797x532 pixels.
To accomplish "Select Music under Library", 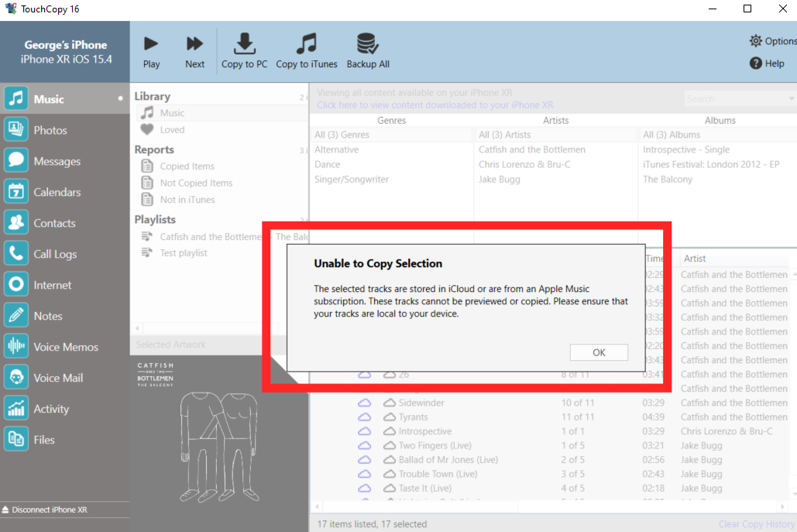I will click(x=222, y=113).
